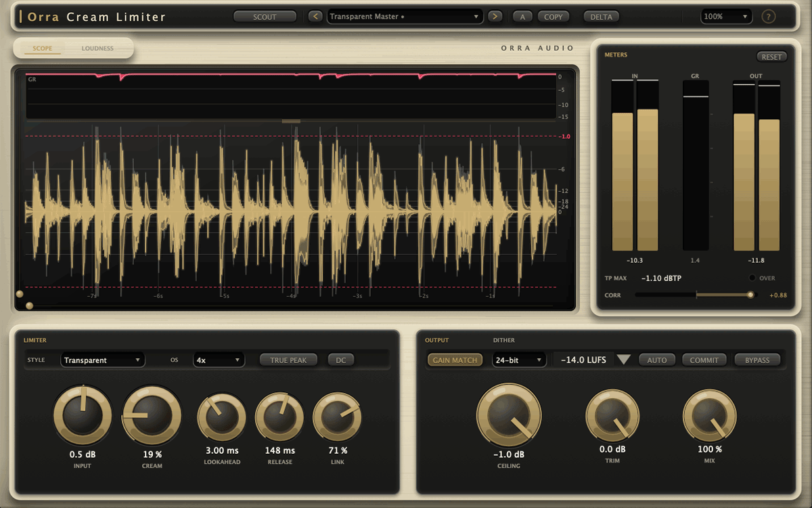
Task: Click the 100 % mix value
Action: pyautogui.click(x=710, y=449)
